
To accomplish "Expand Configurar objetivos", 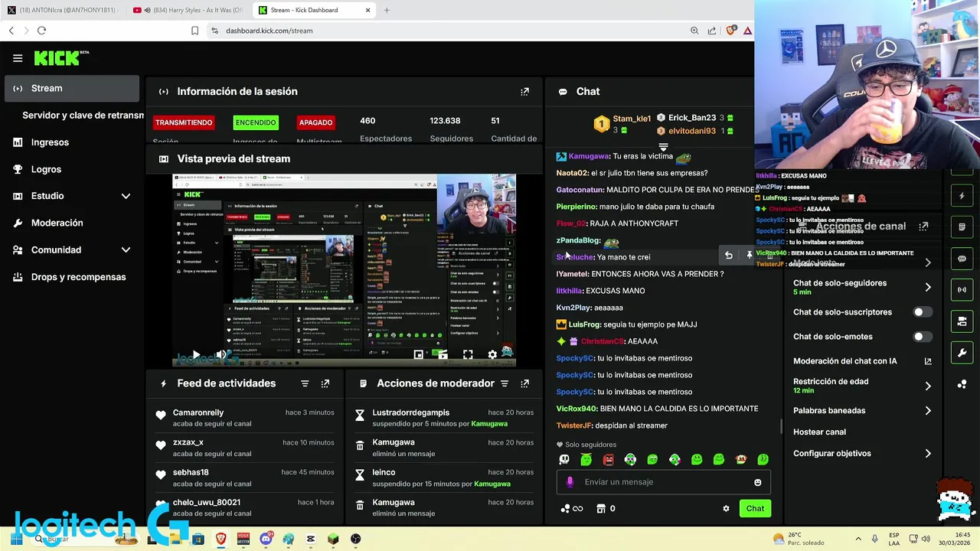I will click(928, 453).
